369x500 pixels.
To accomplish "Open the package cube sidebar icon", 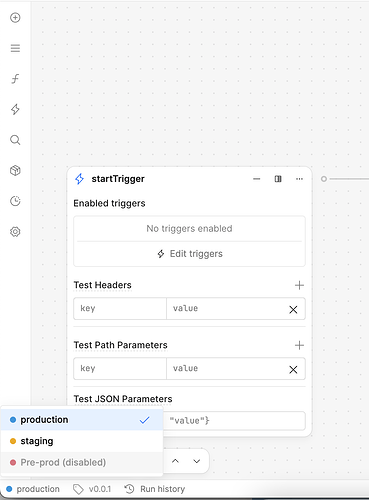I will click(15, 171).
